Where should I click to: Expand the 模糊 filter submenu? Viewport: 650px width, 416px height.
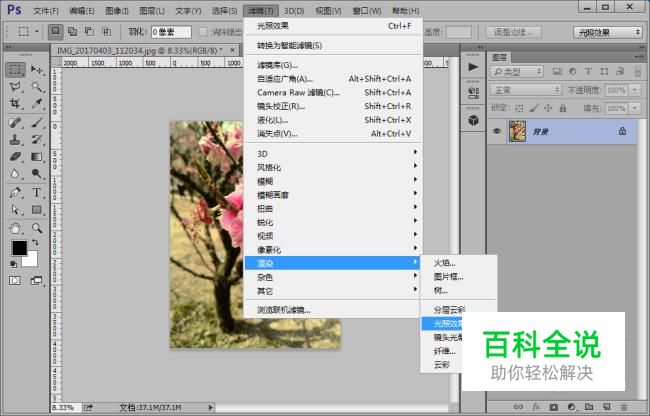[x=332, y=181]
